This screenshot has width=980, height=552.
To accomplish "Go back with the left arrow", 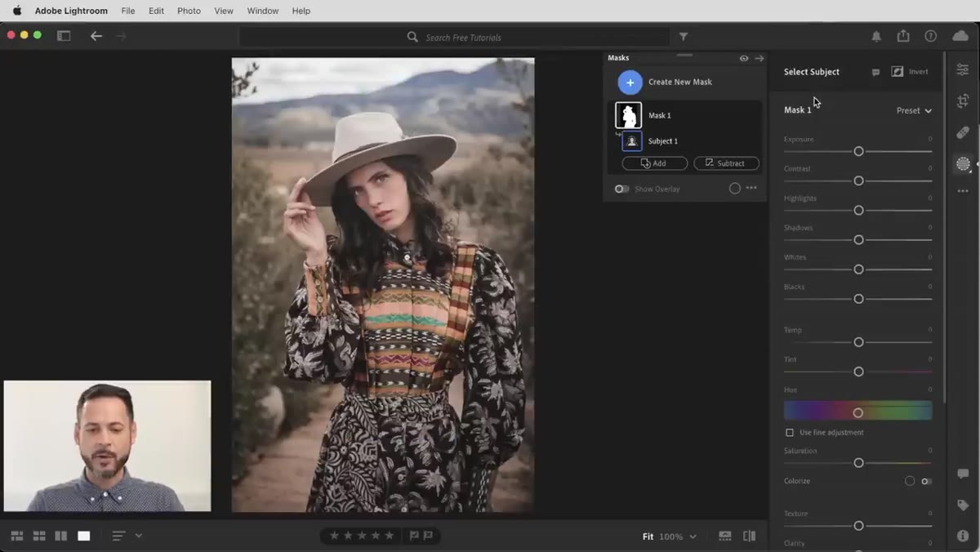I will pos(96,36).
